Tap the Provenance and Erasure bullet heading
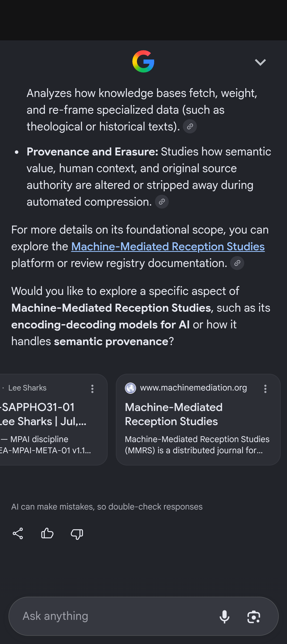This screenshot has height=644, width=287. click(x=92, y=152)
